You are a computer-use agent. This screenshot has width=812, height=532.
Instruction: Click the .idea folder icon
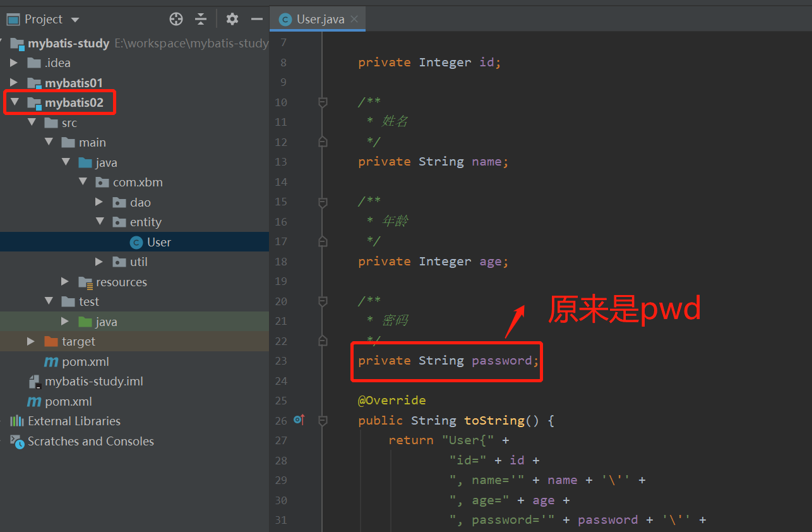coord(34,63)
